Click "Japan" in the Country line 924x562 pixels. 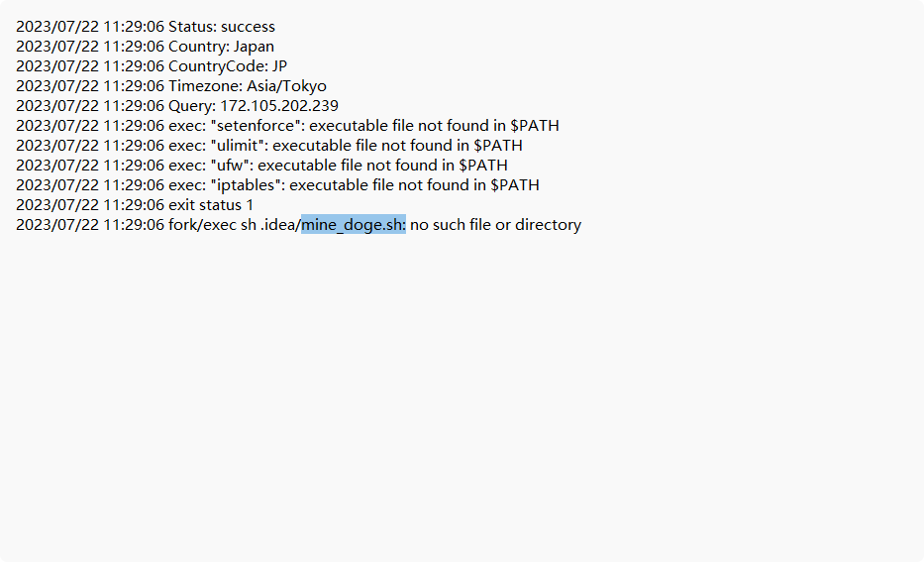coord(254,47)
